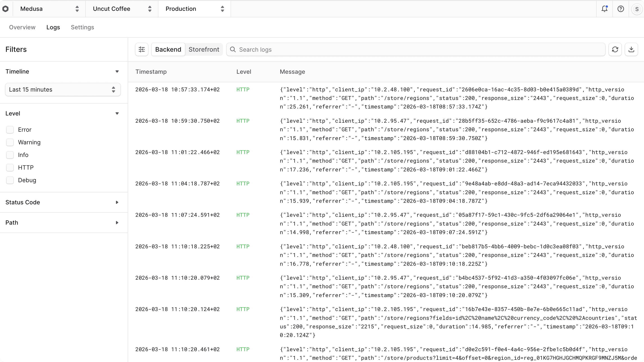644x362 pixels.
Task: Click the Medusa logo icon
Action: click(x=6, y=9)
